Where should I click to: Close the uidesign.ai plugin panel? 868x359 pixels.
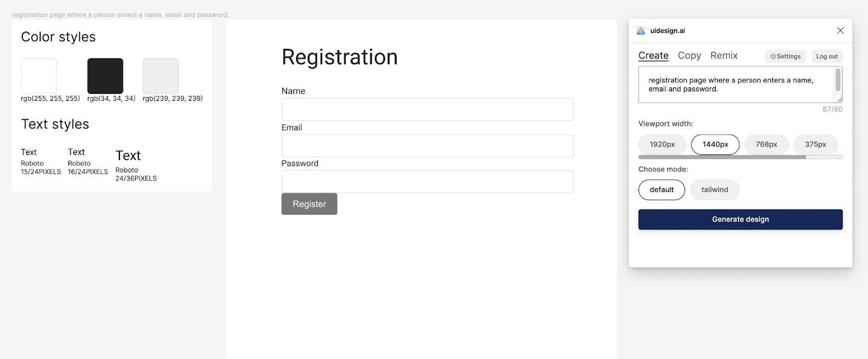(x=840, y=31)
